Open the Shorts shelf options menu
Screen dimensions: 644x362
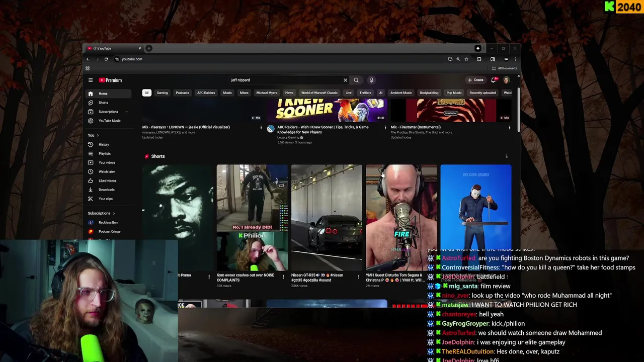507,156
